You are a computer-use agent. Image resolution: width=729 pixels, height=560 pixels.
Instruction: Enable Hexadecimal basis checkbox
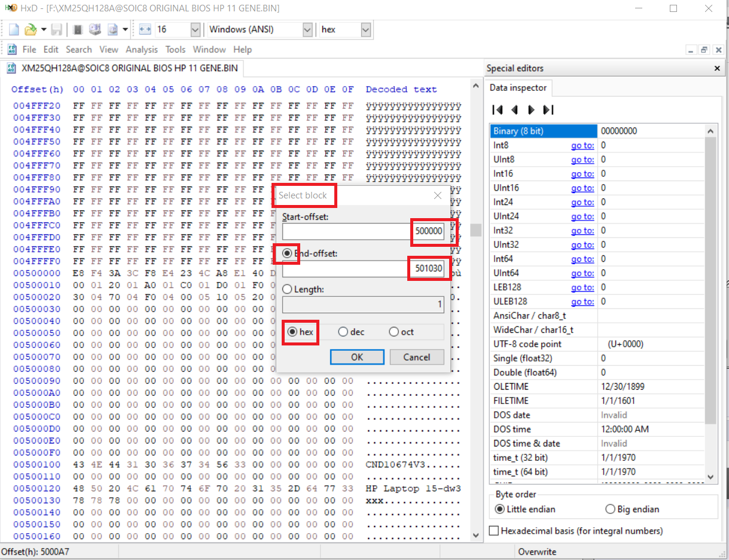coord(494,531)
